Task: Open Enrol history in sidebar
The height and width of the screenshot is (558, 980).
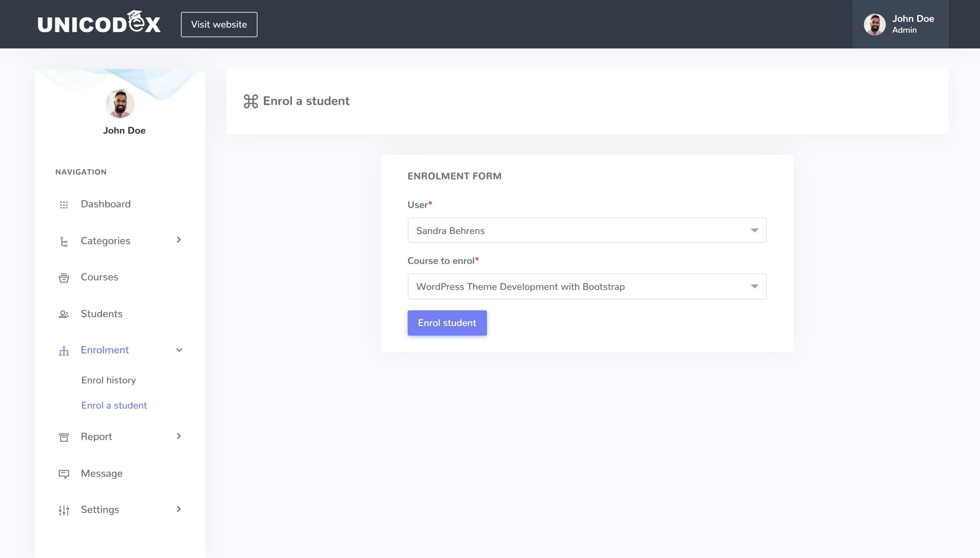Action: click(109, 380)
